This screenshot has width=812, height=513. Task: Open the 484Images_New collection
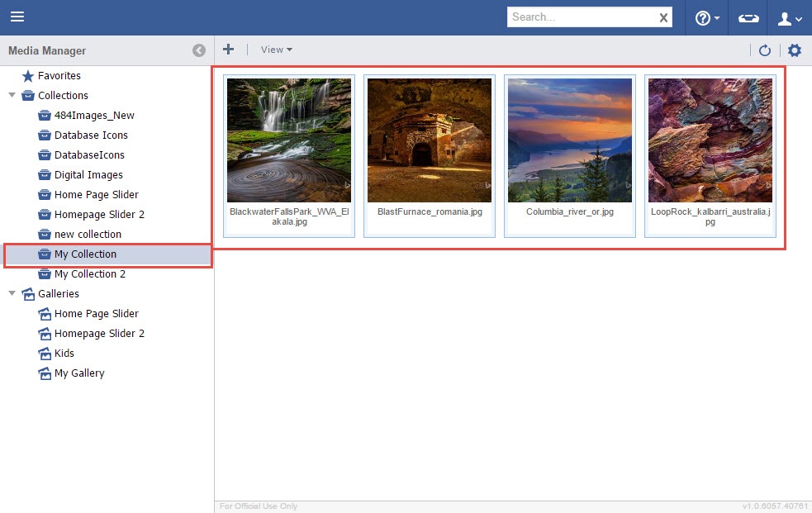pos(93,116)
